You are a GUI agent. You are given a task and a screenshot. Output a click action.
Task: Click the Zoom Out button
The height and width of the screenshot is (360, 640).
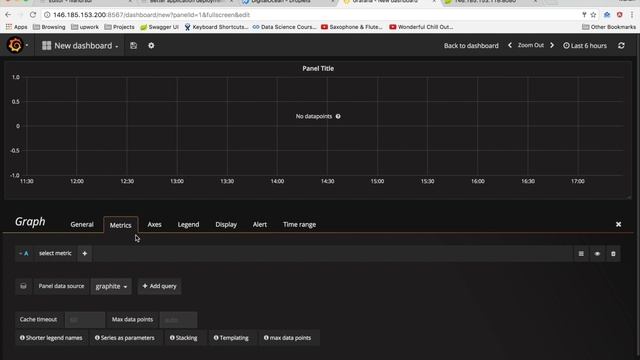[x=531, y=45]
